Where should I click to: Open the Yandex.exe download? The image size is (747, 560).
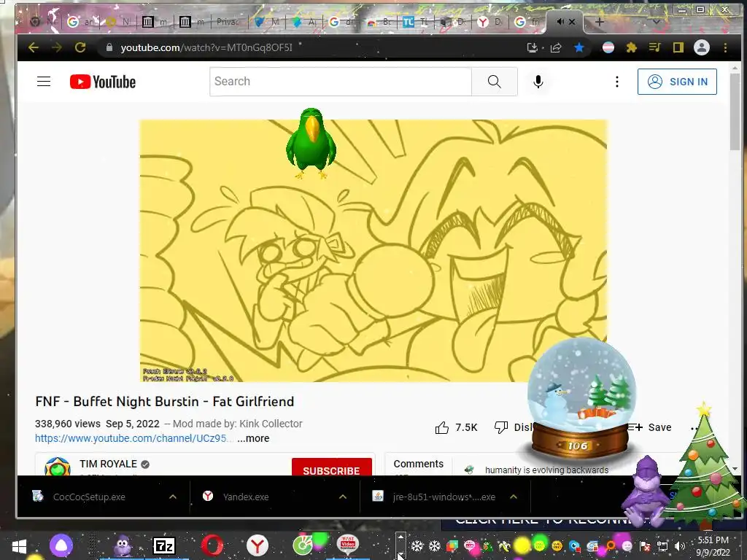(246, 497)
